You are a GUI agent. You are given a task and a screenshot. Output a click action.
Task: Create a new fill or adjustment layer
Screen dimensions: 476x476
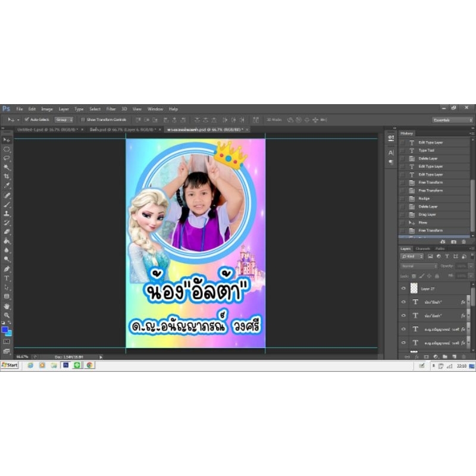[x=436, y=356]
